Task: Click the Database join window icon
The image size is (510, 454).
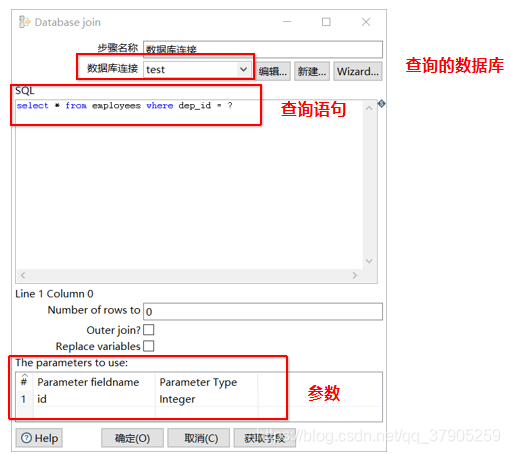Action: coord(24,22)
